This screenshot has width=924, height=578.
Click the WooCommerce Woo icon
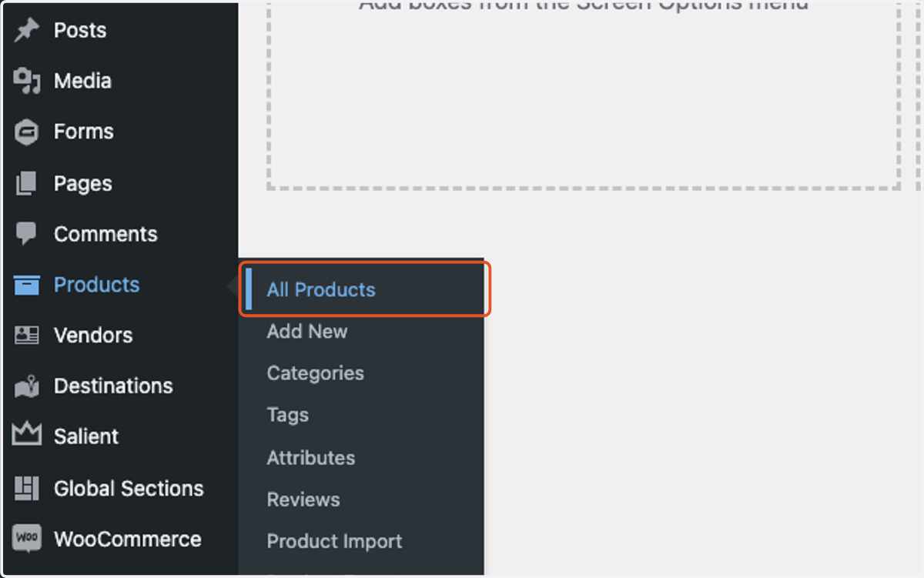27,539
